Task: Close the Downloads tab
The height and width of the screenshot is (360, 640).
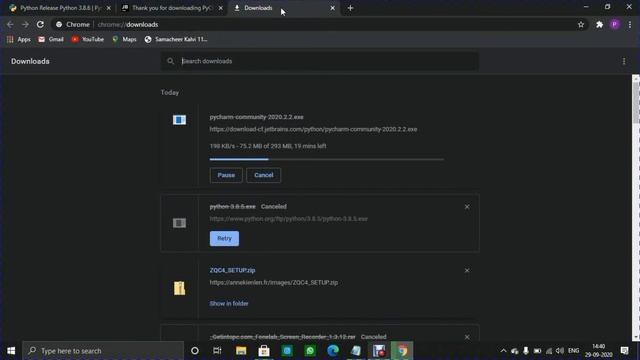Action: click(333, 8)
